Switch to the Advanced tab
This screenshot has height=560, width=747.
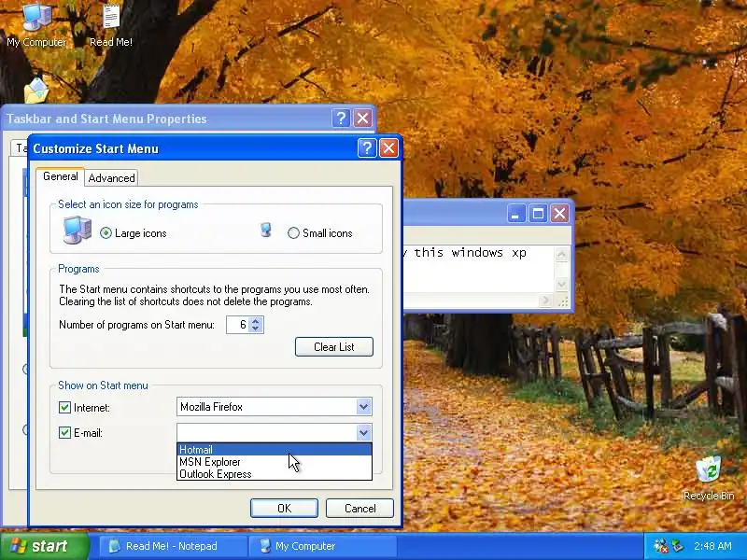(111, 178)
